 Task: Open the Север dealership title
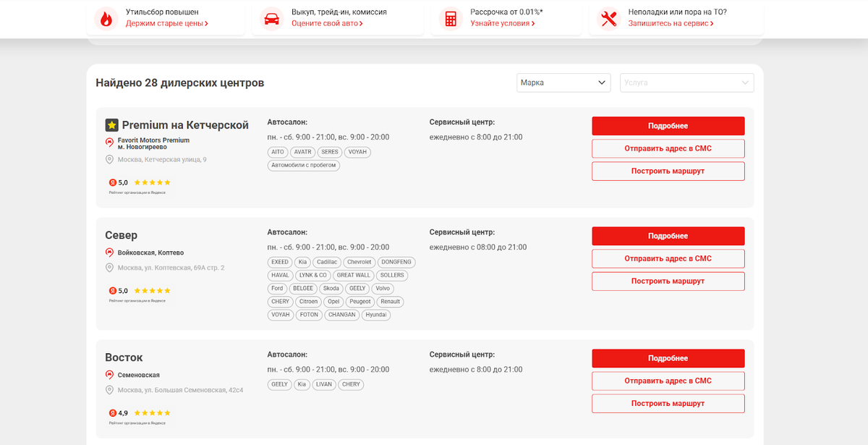coord(122,235)
